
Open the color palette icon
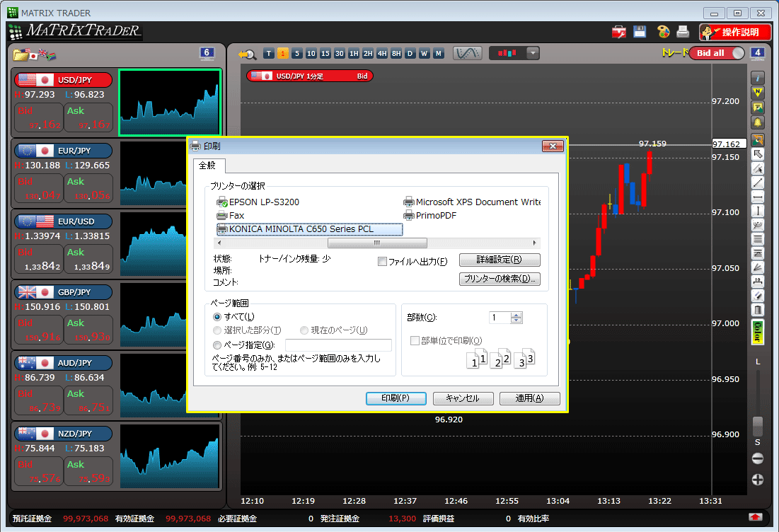pyautogui.click(x=663, y=32)
